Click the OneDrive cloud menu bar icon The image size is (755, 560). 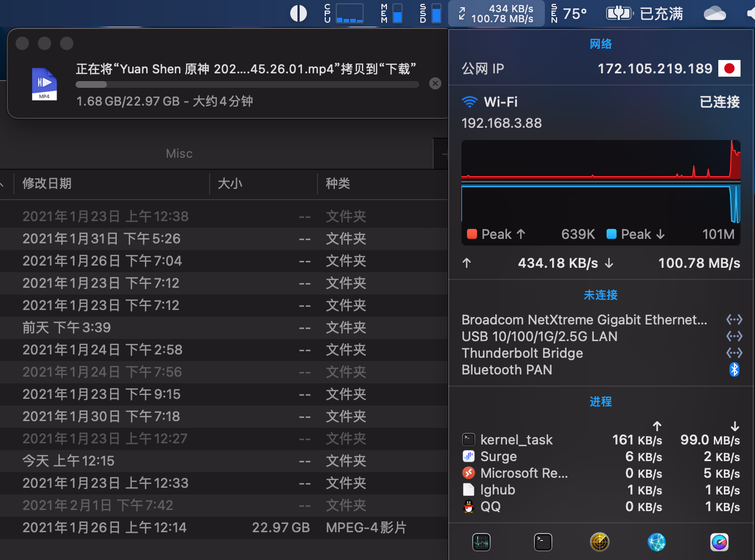(714, 13)
